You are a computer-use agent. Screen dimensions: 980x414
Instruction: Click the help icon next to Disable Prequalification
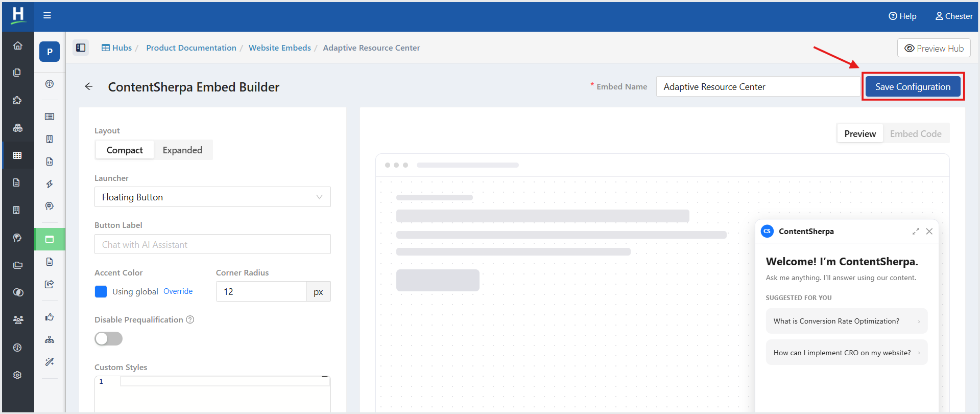tap(190, 319)
